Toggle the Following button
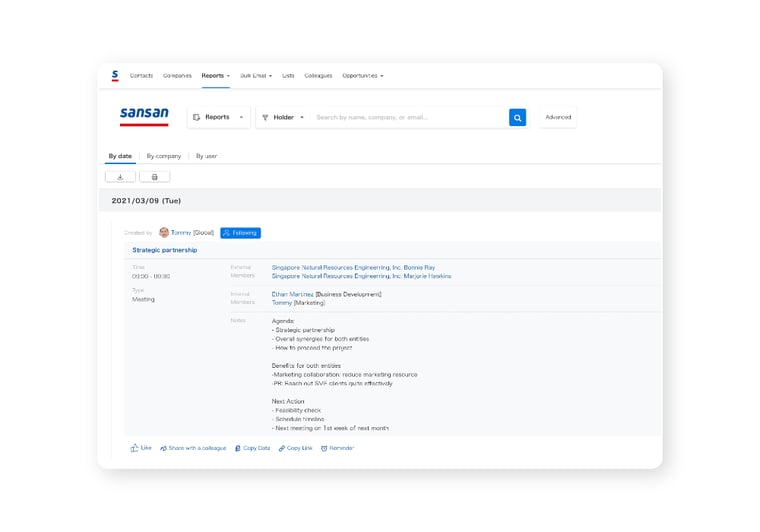Viewport: 760px width, 532px height. click(x=240, y=233)
